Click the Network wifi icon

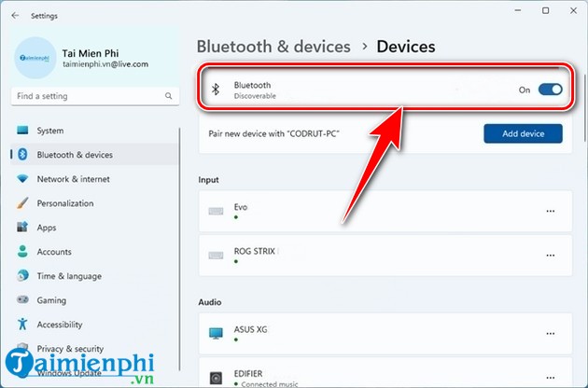(x=22, y=179)
